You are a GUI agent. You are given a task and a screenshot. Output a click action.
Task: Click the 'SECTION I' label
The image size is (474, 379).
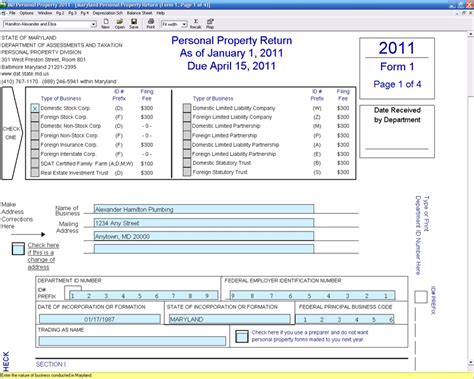click(51, 364)
